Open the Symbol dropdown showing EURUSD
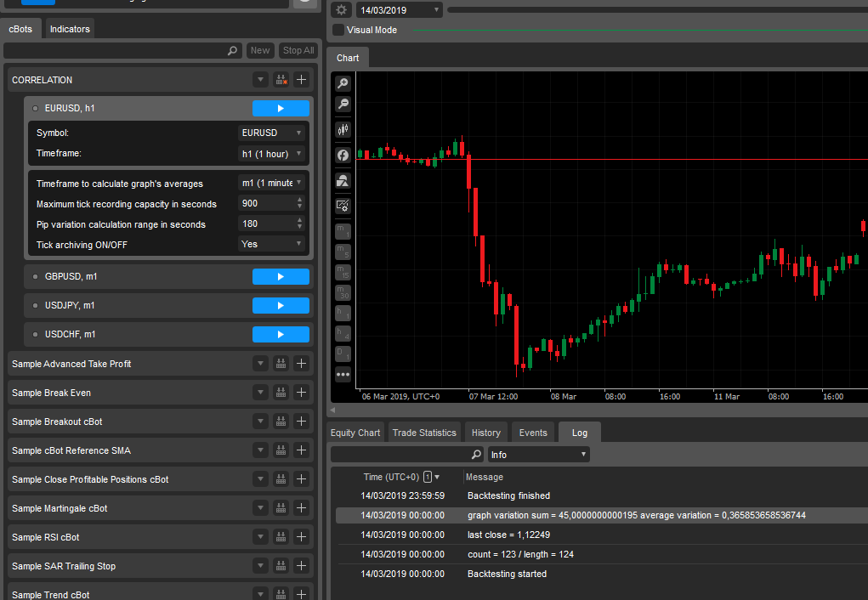This screenshot has width=868, height=600. click(271, 133)
